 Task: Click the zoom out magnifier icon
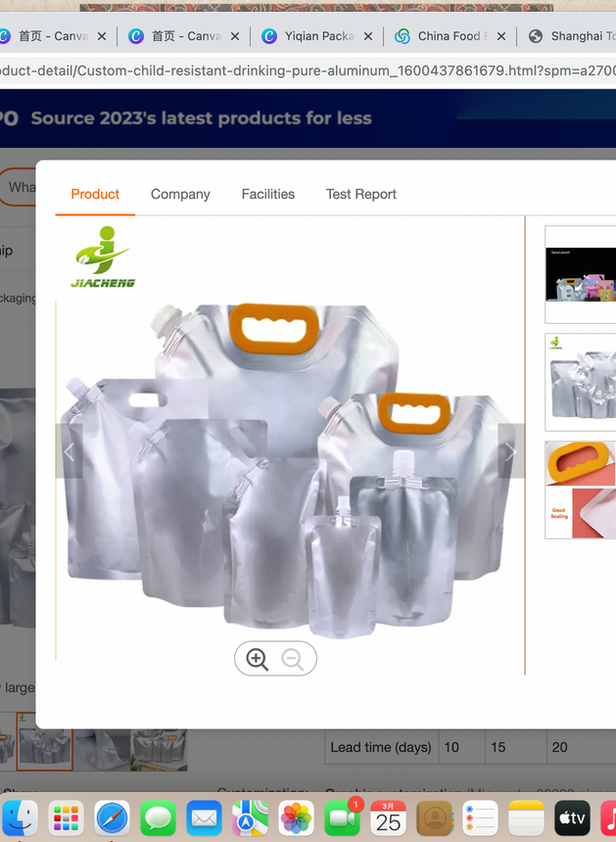tap(293, 659)
